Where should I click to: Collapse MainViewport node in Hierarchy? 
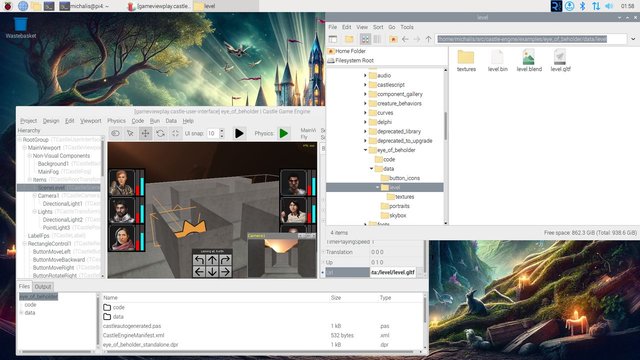24,148
